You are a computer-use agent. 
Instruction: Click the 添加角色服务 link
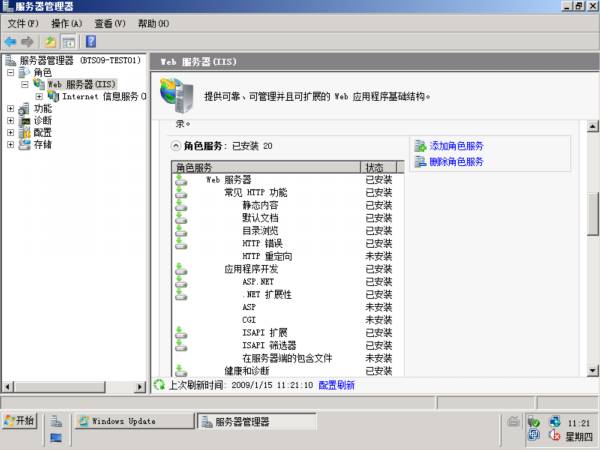456,146
